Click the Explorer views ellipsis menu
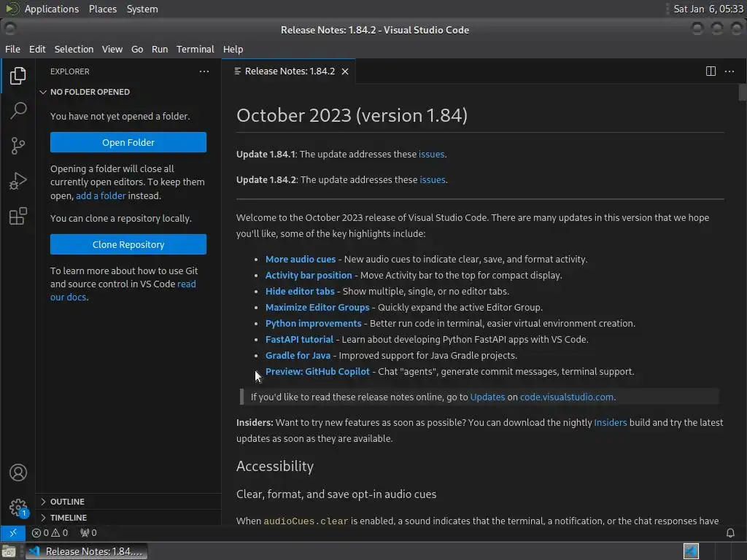Viewport: 747px width, 560px height. coord(204,71)
